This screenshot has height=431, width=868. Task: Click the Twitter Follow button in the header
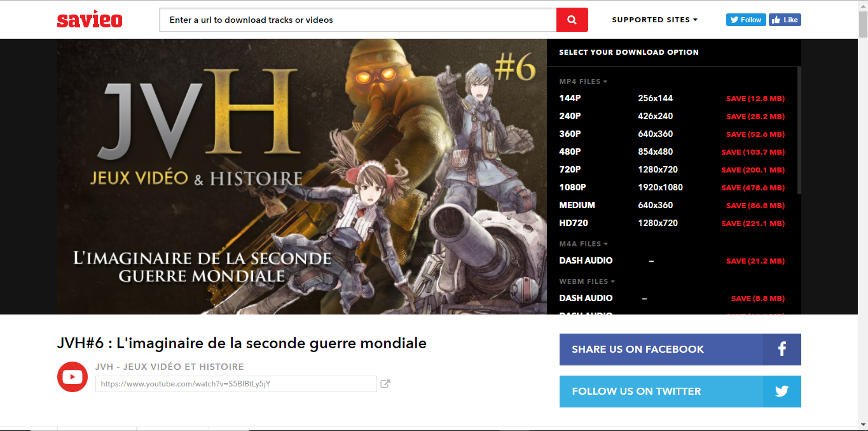tap(746, 20)
